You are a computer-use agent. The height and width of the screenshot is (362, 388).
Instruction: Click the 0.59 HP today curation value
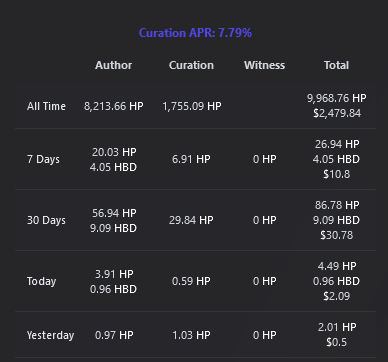click(191, 281)
